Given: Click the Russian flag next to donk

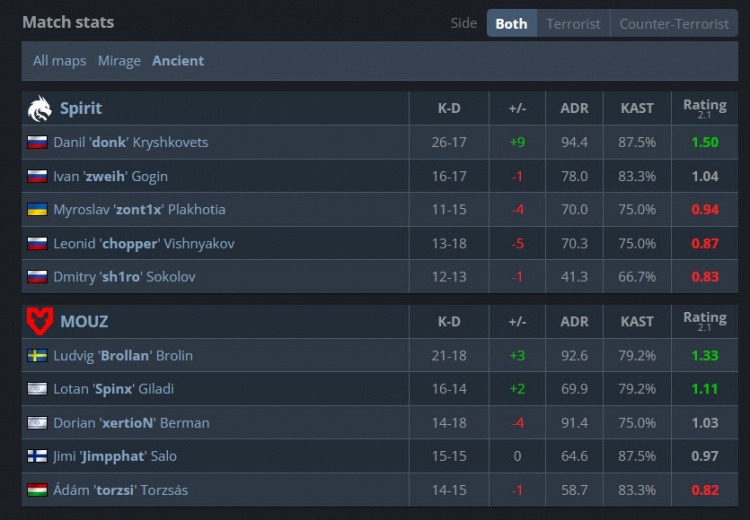Looking at the screenshot, I should click(37, 143).
